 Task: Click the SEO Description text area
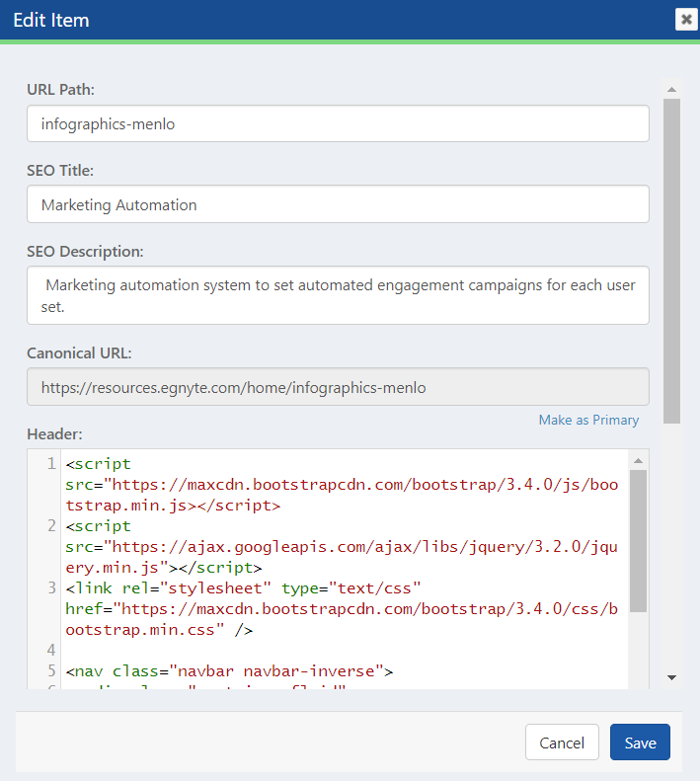[338, 295]
